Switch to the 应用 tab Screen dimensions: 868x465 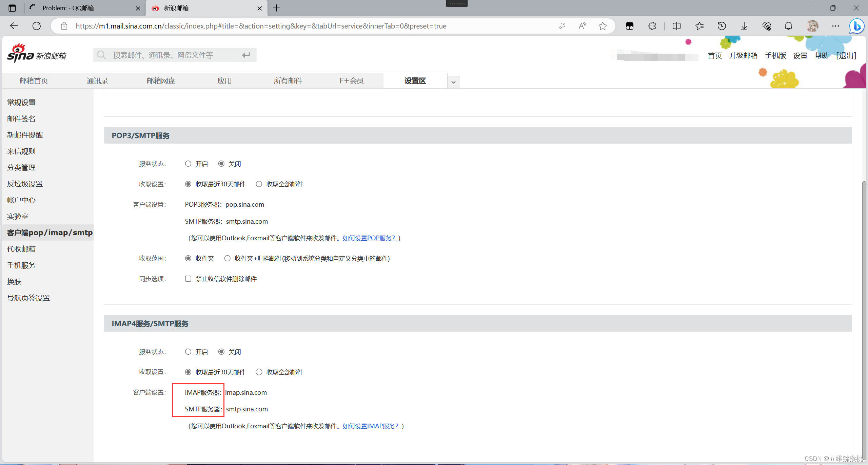[224, 81]
